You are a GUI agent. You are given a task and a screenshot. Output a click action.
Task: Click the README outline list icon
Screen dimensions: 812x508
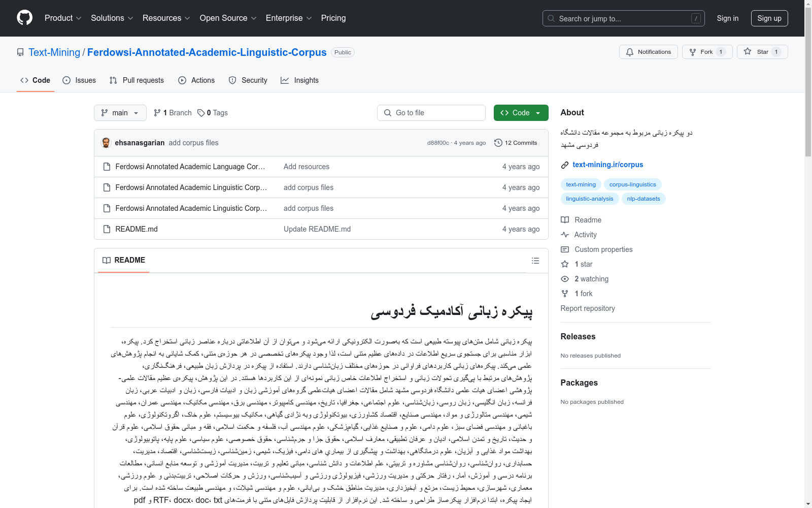(x=535, y=261)
